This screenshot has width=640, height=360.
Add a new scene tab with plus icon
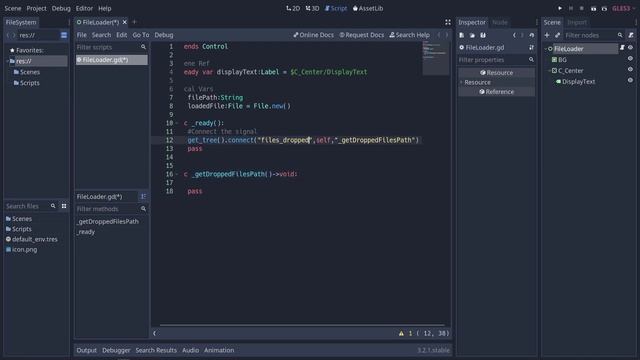134,22
